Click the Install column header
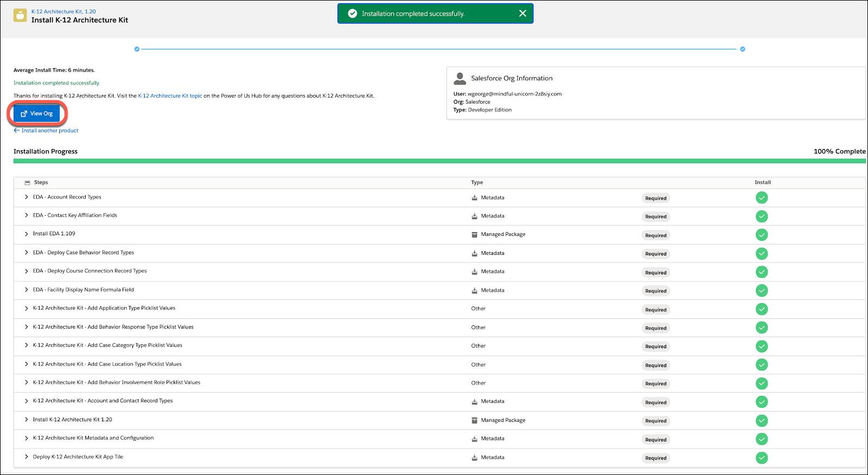Image resolution: width=868 pixels, height=475 pixels. 762,183
